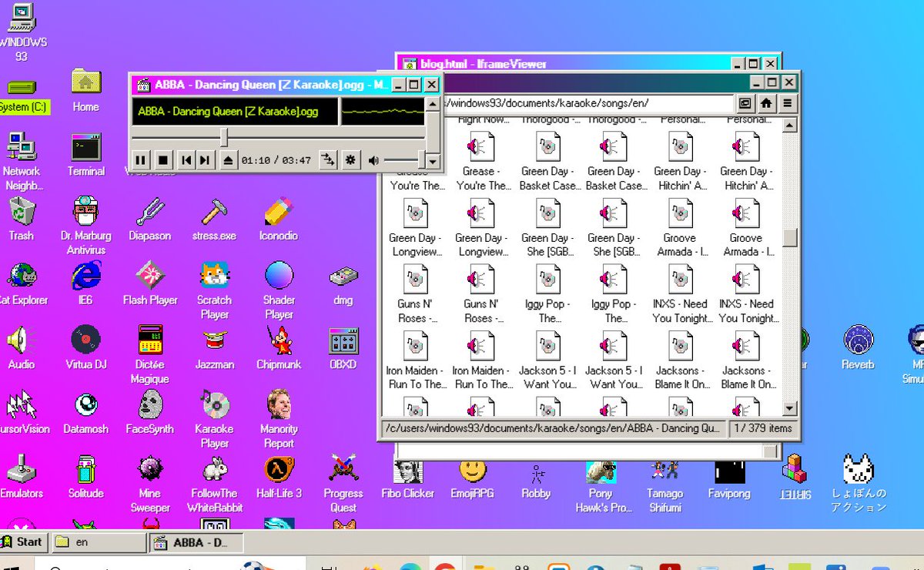Launch stress.exe from the desktop
The width and height of the screenshot is (924, 570).
pyautogui.click(x=214, y=220)
